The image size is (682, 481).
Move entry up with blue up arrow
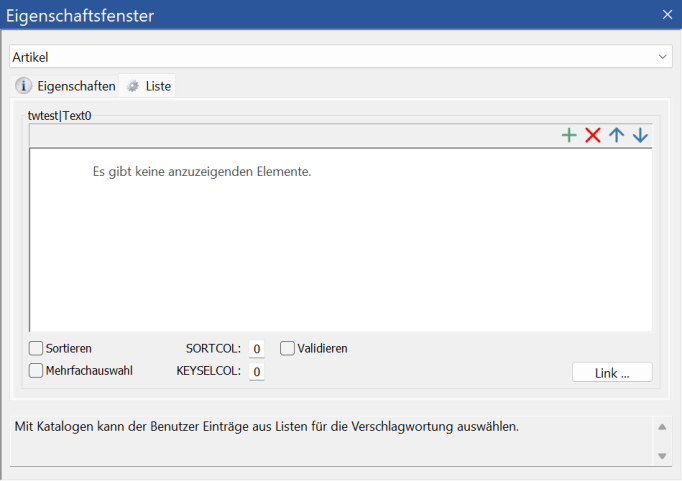click(x=617, y=136)
